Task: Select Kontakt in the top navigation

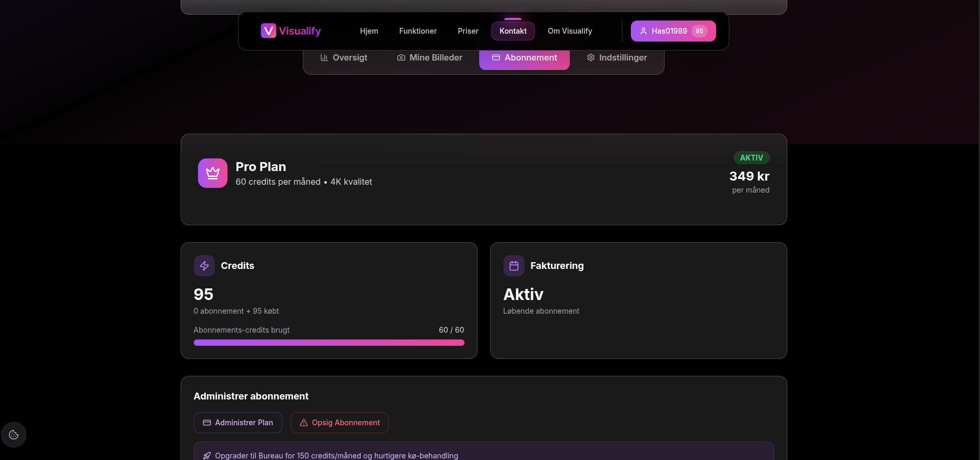Action: coord(513,31)
